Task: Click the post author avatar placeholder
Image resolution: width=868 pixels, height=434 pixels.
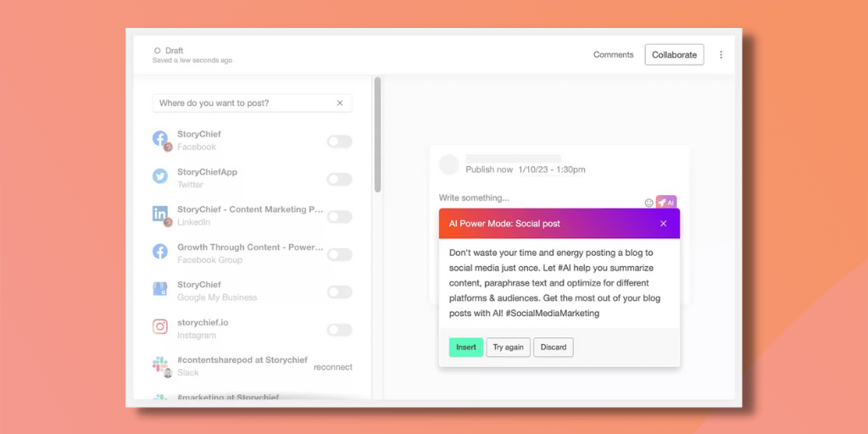Action: [x=449, y=164]
